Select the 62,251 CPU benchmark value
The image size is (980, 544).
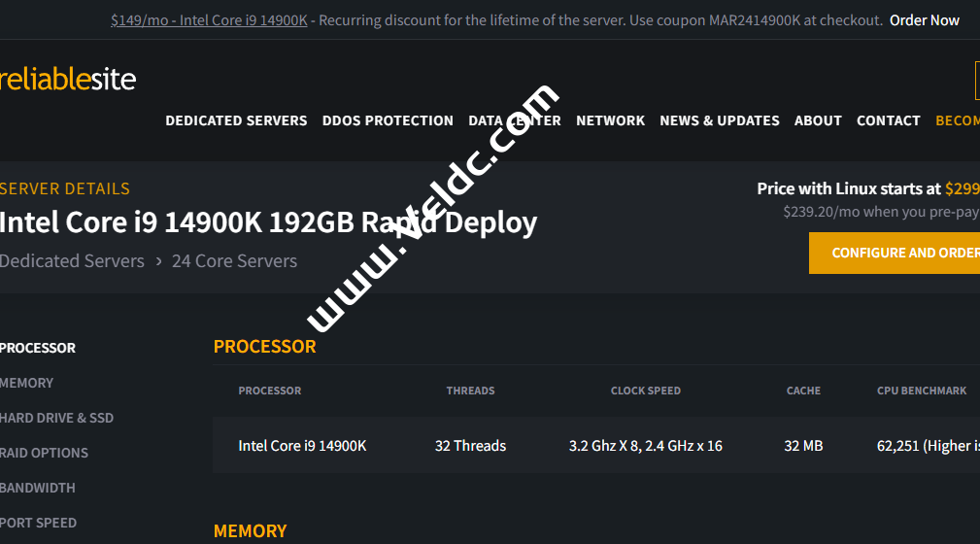coord(929,446)
